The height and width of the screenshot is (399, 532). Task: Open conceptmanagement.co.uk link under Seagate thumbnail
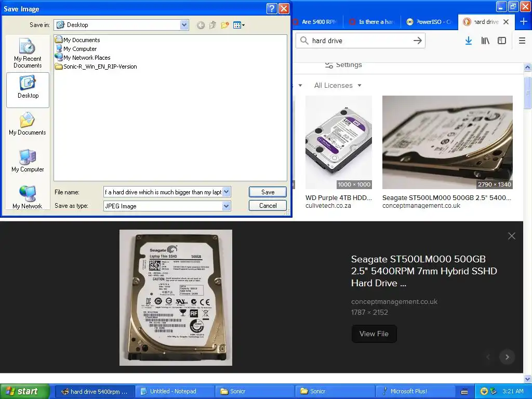click(421, 206)
